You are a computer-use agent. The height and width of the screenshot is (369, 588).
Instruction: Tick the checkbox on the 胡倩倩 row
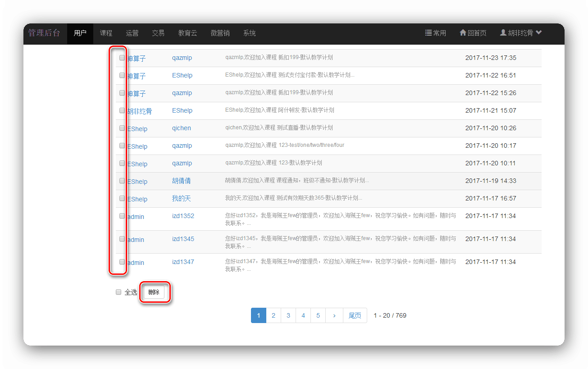point(122,181)
